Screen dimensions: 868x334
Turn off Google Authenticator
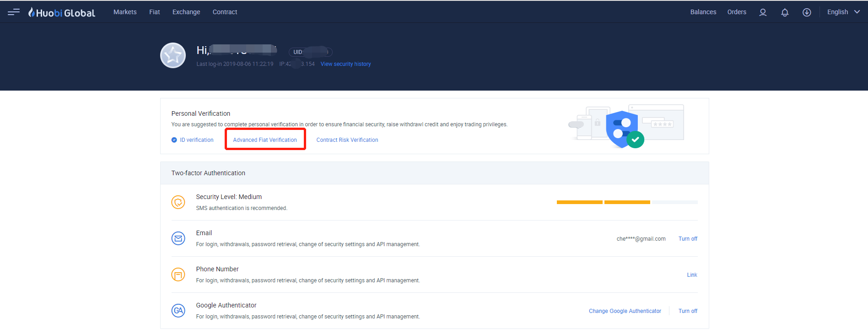pos(688,311)
